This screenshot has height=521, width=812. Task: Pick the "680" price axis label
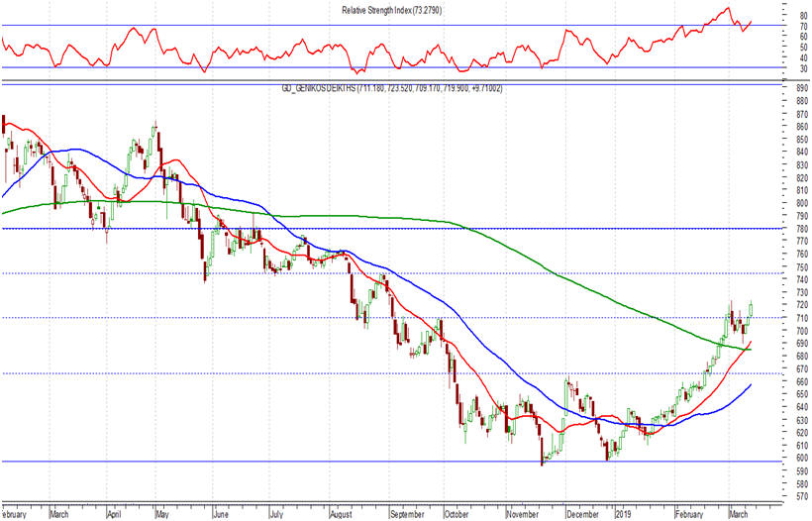click(802, 356)
